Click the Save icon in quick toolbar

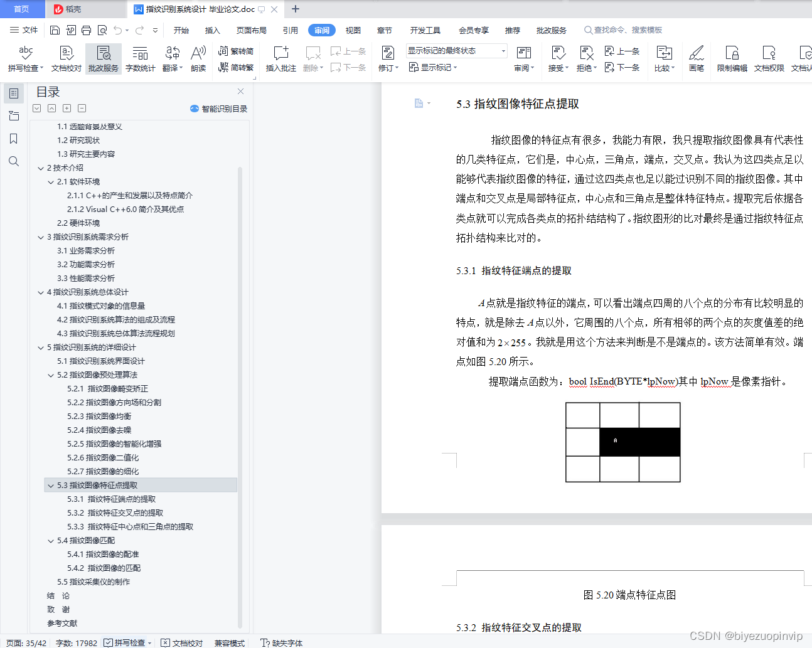tap(55, 30)
